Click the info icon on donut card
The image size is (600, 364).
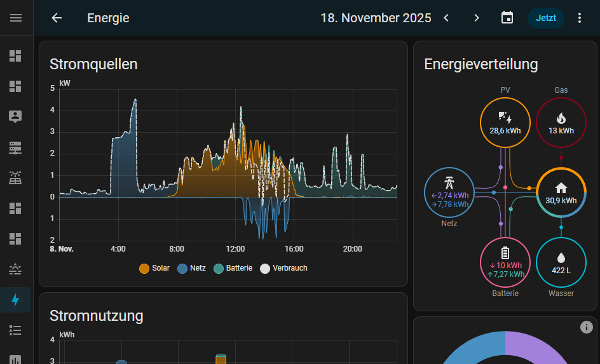click(x=586, y=327)
